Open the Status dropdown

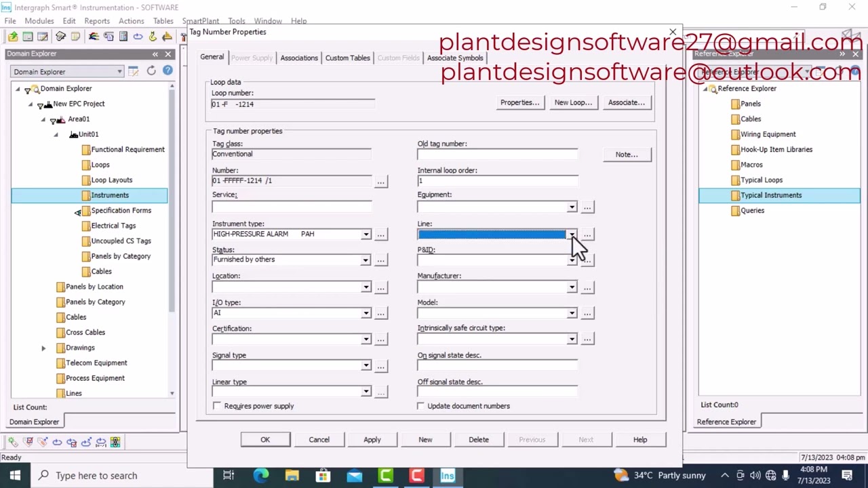(x=366, y=260)
